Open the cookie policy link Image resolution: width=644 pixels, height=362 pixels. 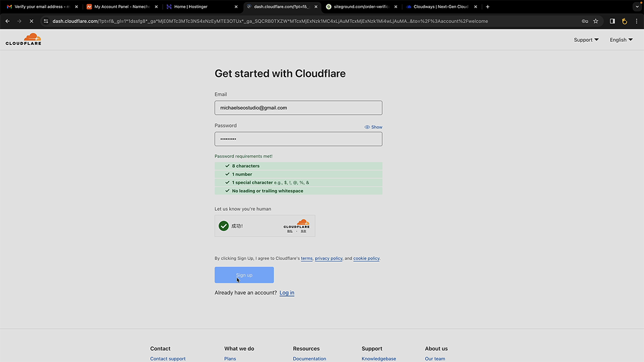(x=367, y=258)
